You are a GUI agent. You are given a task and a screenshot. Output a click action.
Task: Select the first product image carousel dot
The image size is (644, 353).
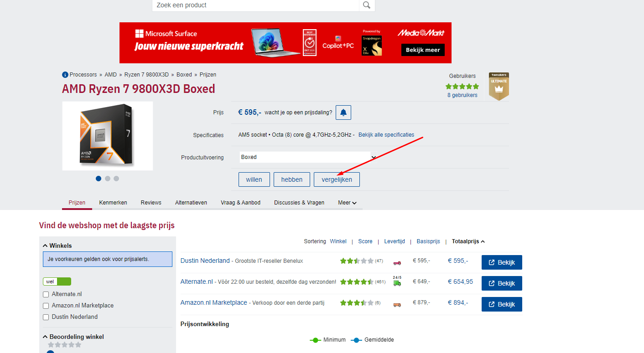click(x=99, y=179)
